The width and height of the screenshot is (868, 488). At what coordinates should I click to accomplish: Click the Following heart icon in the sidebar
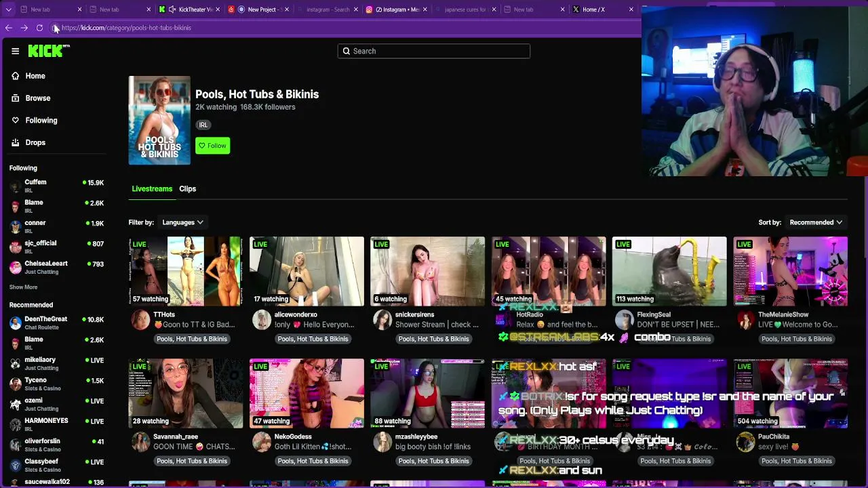[15, 121]
